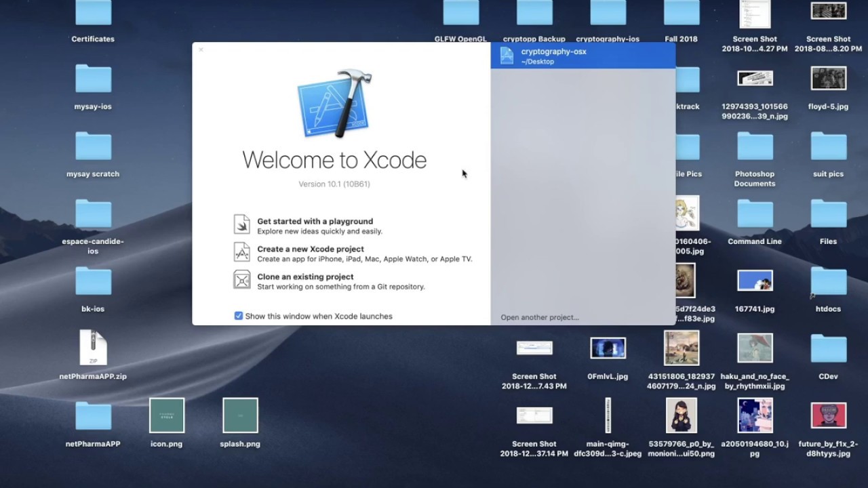Image resolution: width=868 pixels, height=488 pixels.
Task: Select Screen Shot 2018-10...4.27 PM file
Action: (x=755, y=14)
